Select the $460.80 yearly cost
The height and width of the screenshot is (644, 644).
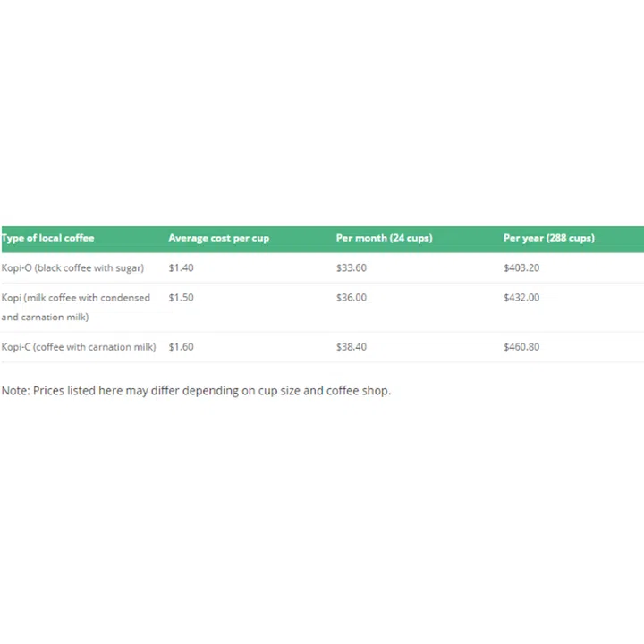(x=521, y=347)
